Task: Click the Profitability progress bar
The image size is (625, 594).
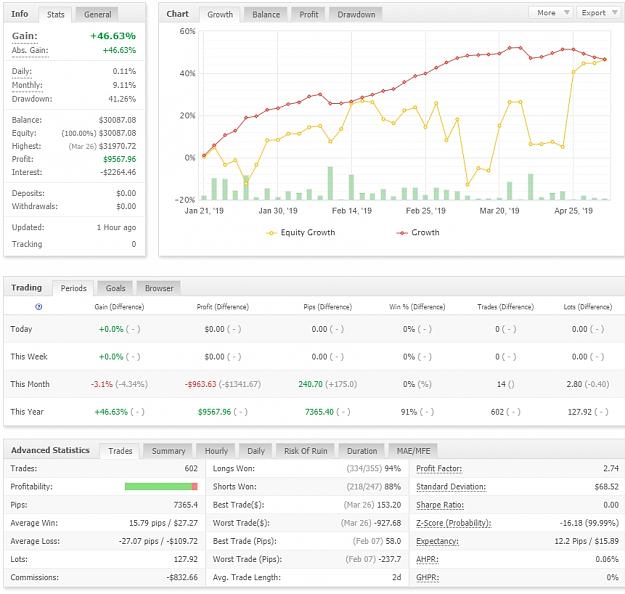Action: pyautogui.click(x=161, y=486)
